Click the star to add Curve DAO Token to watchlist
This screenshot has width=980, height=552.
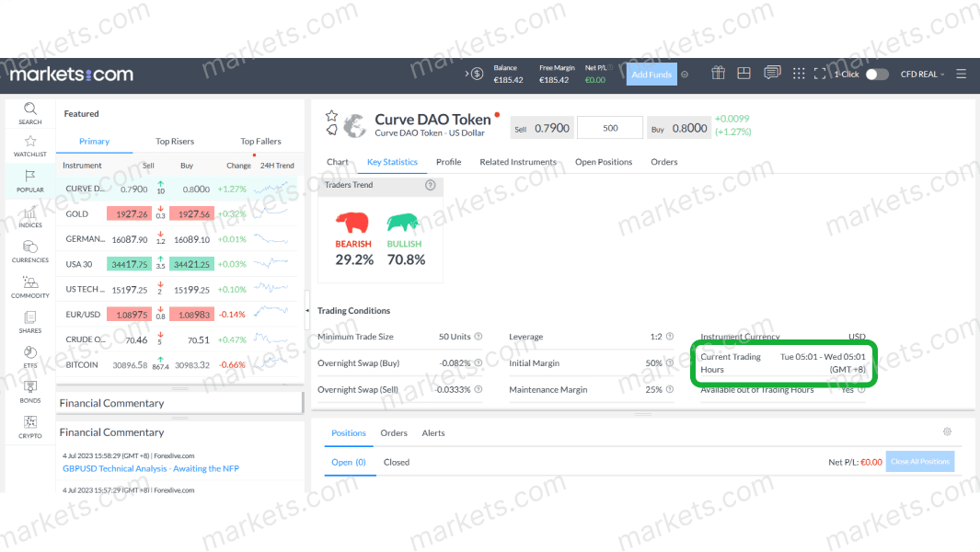point(332,115)
